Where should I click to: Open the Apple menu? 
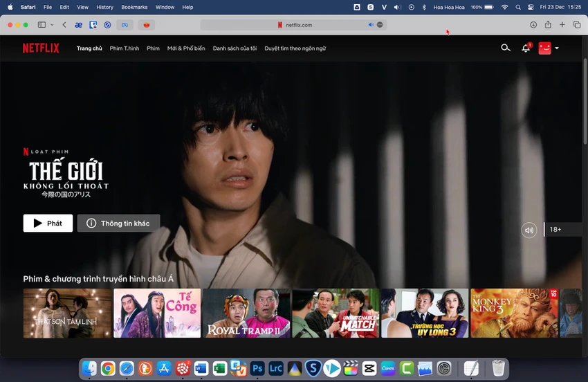tap(10, 7)
